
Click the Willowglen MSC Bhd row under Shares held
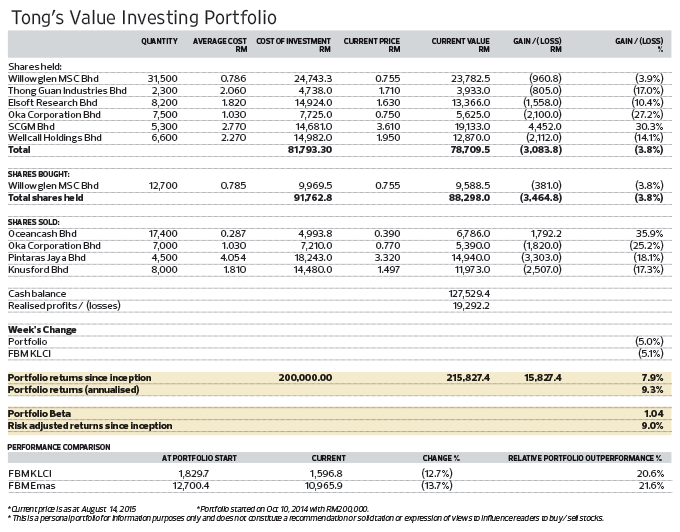pos(340,78)
